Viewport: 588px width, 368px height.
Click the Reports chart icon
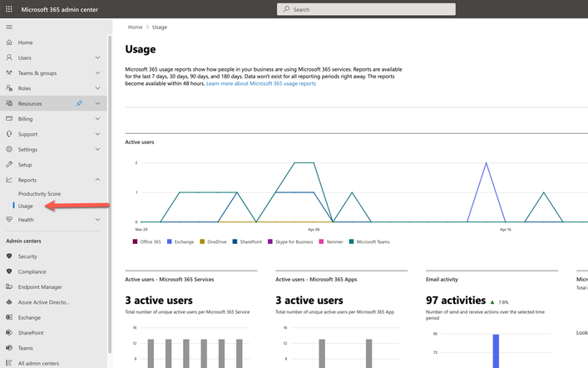(9, 180)
